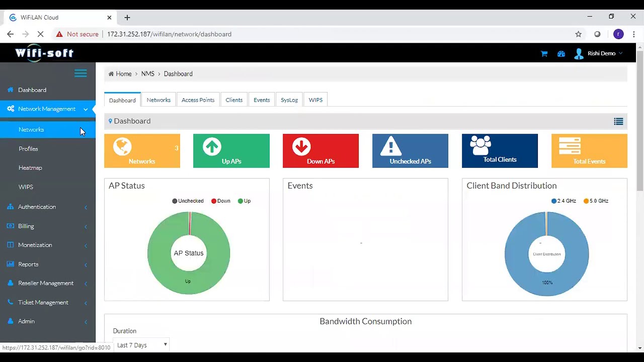644x362 pixels.
Task: Toggle the 2.4 GHz legend entry
Action: coord(563,201)
